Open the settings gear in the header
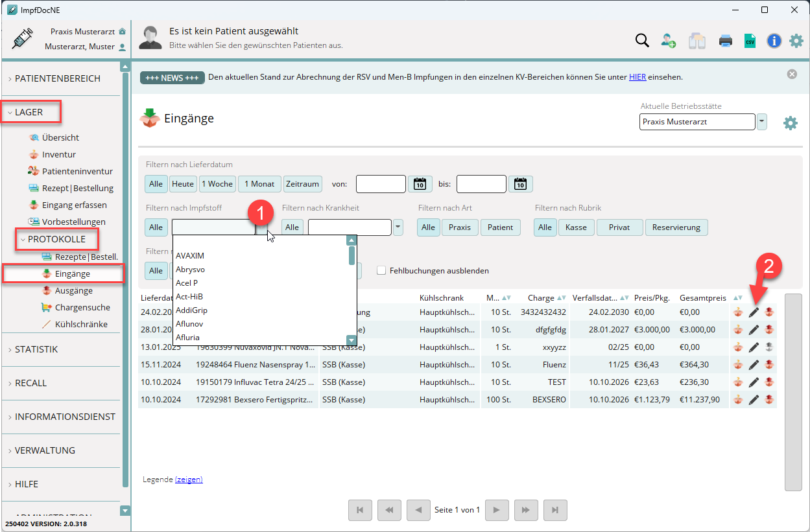The width and height of the screenshot is (810, 532). (x=796, y=41)
